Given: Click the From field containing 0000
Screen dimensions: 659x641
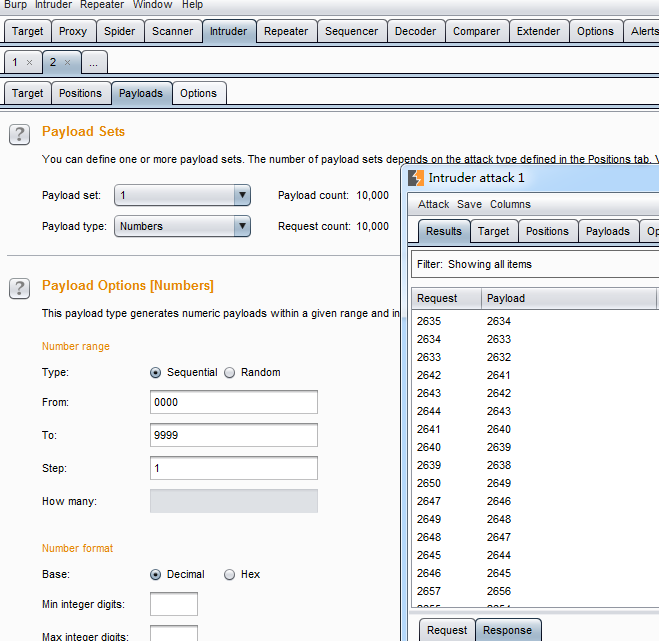Looking at the screenshot, I should (x=234, y=402).
